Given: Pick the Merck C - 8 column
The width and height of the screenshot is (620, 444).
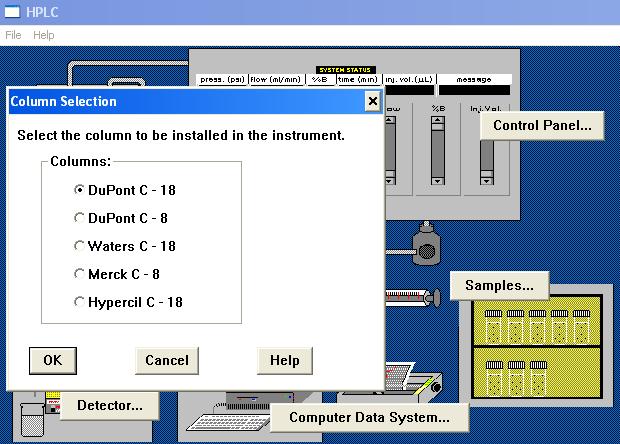Looking at the screenshot, I should pyautogui.click(x=117, y=274).
